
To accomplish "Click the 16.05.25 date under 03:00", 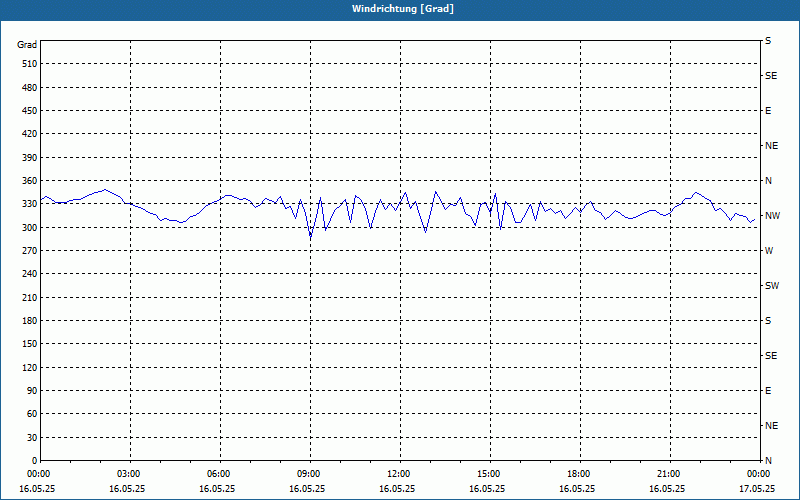I will [127, 489].
